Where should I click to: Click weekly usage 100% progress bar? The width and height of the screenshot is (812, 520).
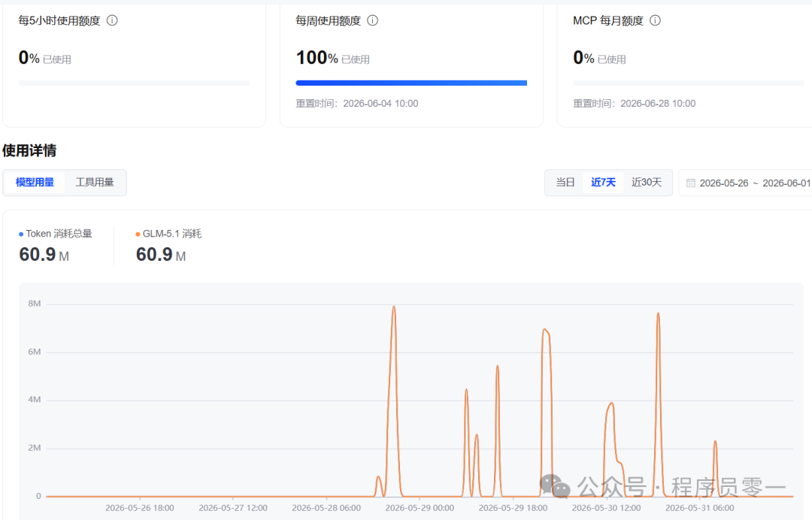(x=411, y=83)
